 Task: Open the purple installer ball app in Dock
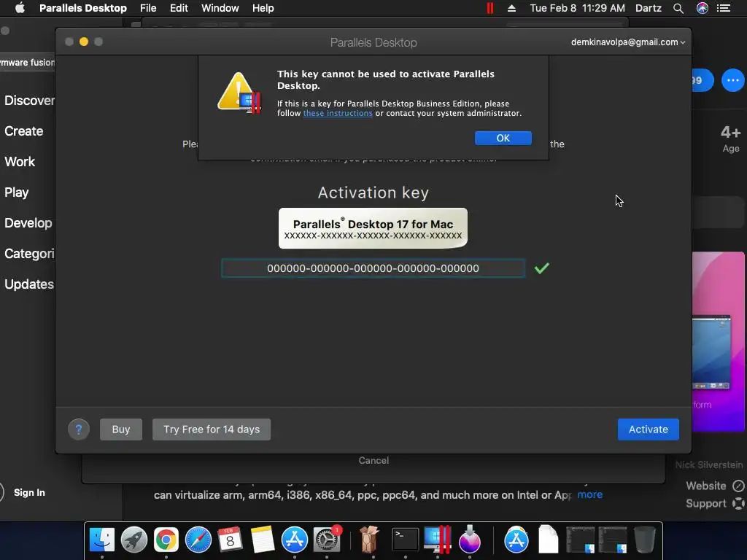(x=469, y=540)
